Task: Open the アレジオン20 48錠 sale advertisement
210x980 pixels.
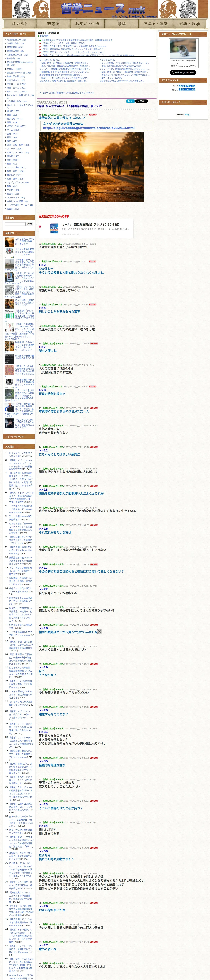Action: pos(86,229)
